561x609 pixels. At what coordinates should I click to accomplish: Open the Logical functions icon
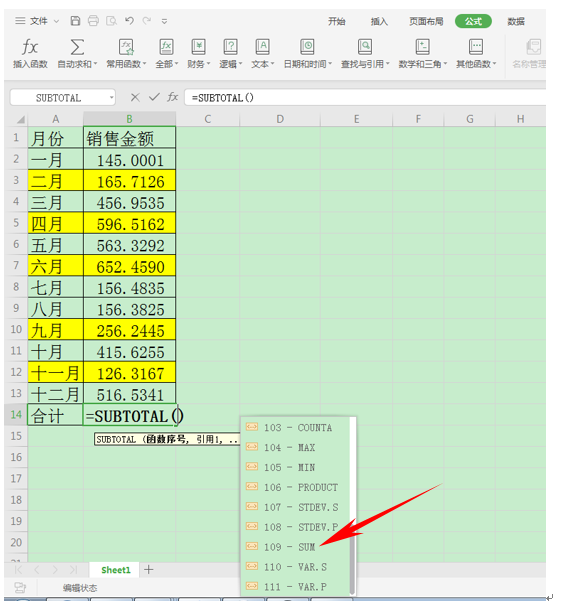point(230,47)
